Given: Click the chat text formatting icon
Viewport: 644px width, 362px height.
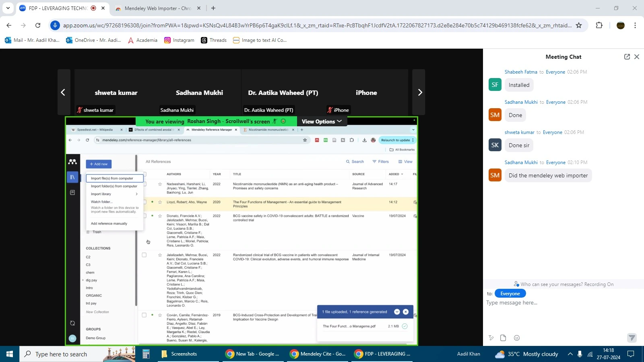Looking at the screenshot, I should [491, 338].
